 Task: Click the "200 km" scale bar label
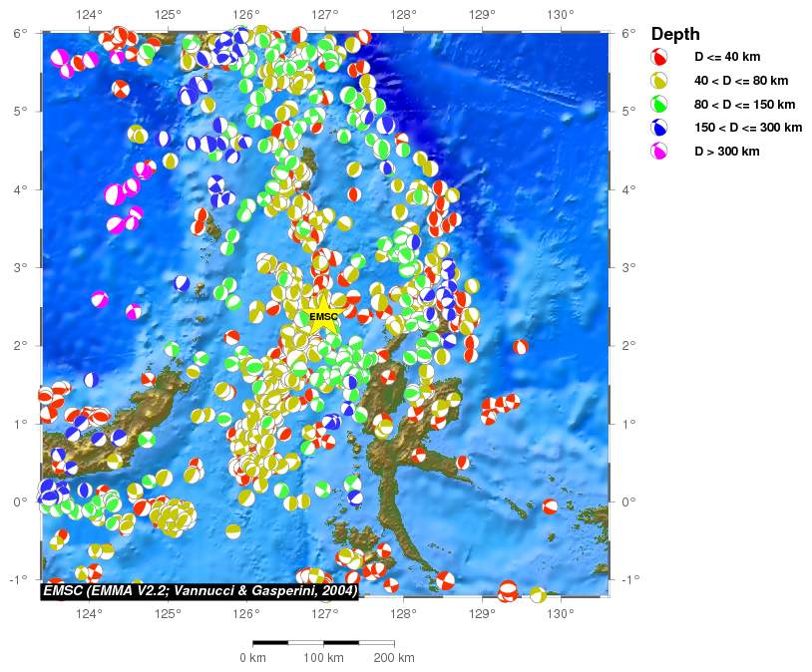(x=394, y=658)
